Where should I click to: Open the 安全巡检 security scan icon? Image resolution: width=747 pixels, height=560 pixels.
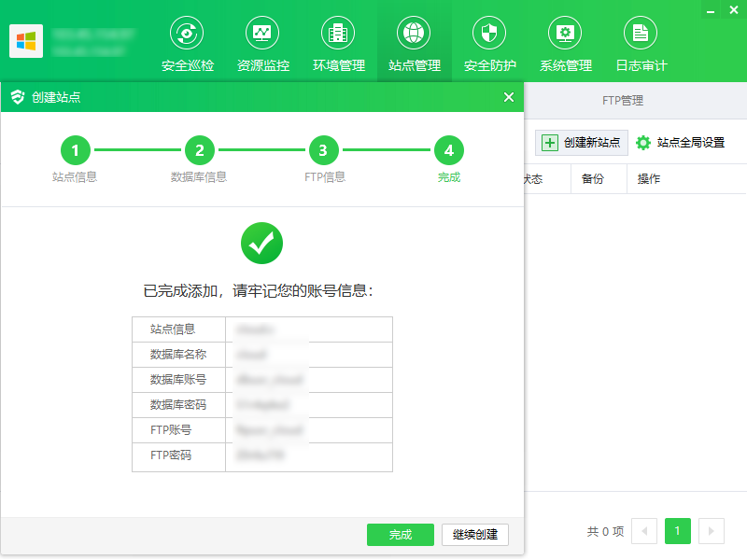(187, 33)
